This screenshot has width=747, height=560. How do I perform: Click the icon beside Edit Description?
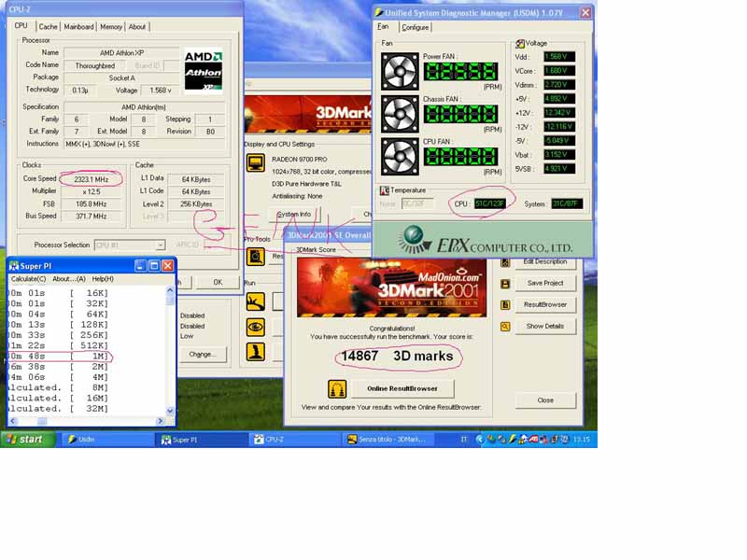coord(505,262)
